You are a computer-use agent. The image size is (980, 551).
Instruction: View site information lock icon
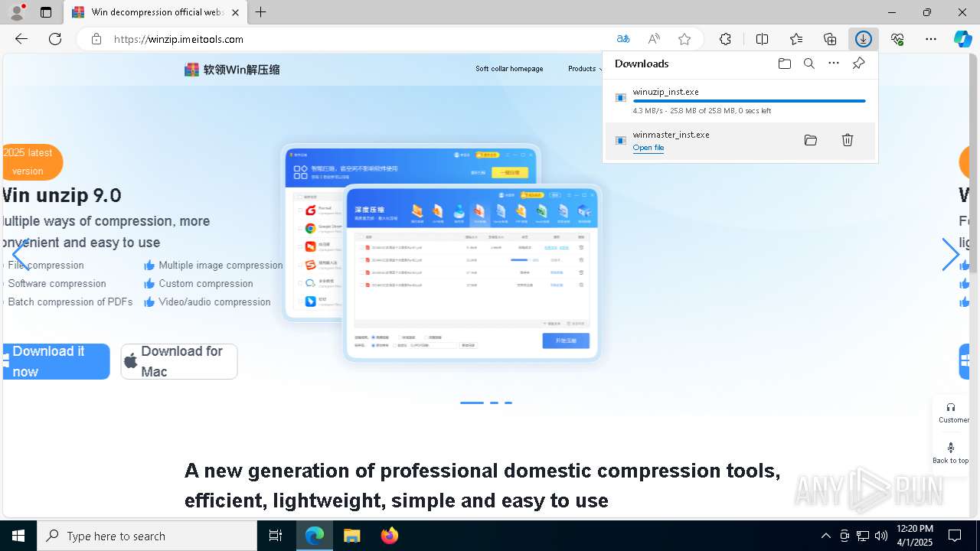tap(96, 39)
